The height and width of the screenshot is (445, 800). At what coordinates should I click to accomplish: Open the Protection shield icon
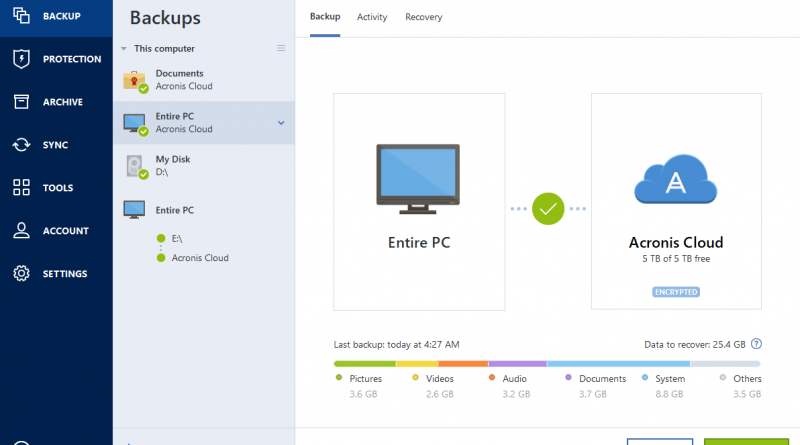(x=21, y=59)
